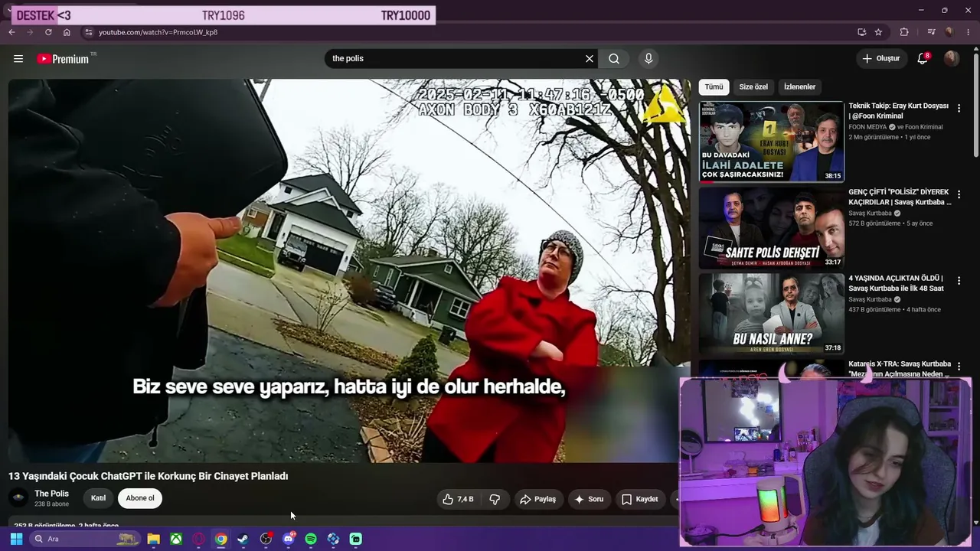
Task: Click the video player to pause playback
Action: coord(349,271)
